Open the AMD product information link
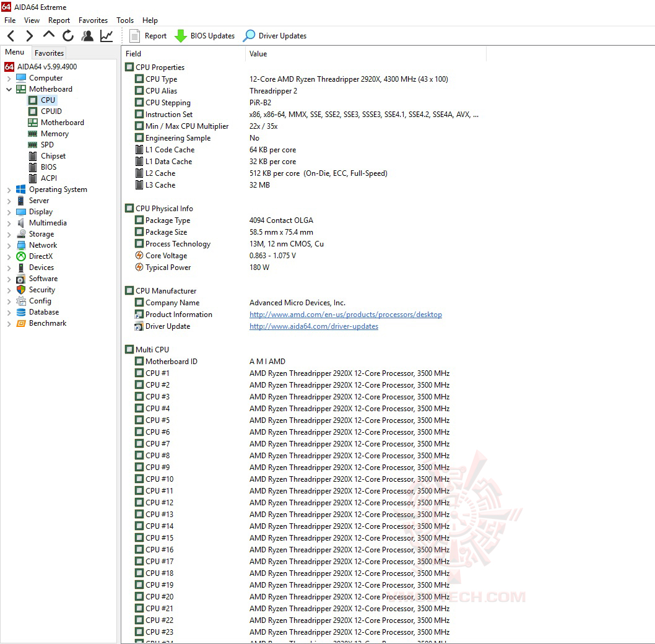 click(x=345, y=315)
